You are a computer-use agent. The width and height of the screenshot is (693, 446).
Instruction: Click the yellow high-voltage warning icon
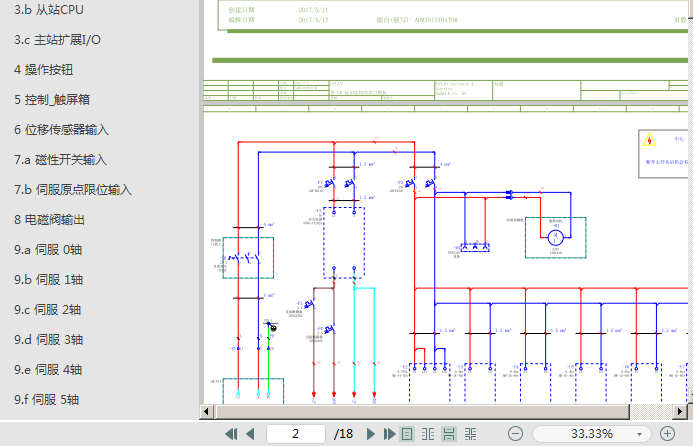pos(649,140)
